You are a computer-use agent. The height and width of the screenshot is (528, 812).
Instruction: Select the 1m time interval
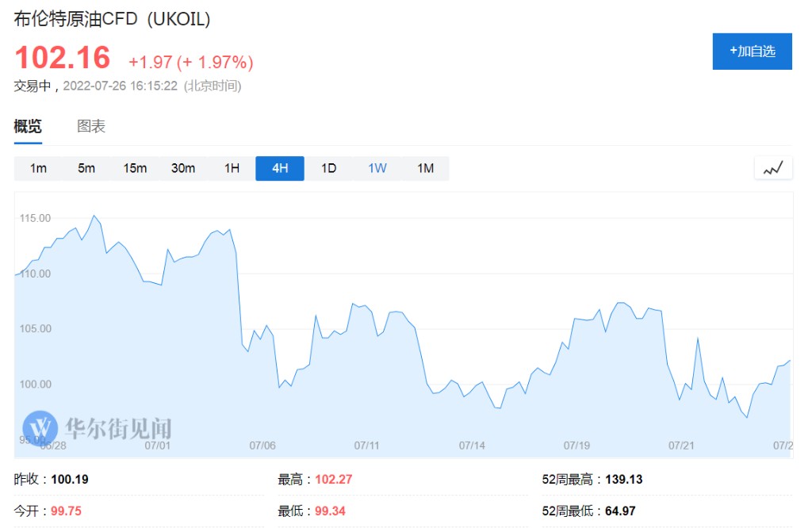pyautogui.click(x=38, y=168)
